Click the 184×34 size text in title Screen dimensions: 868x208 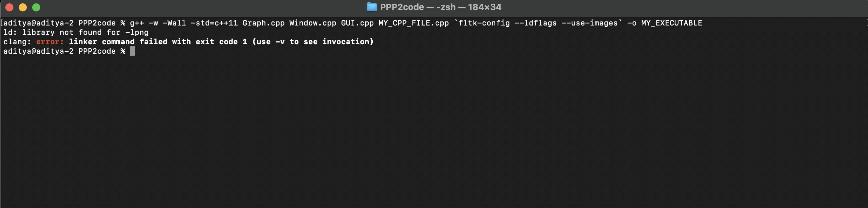[x=484, y=7]
